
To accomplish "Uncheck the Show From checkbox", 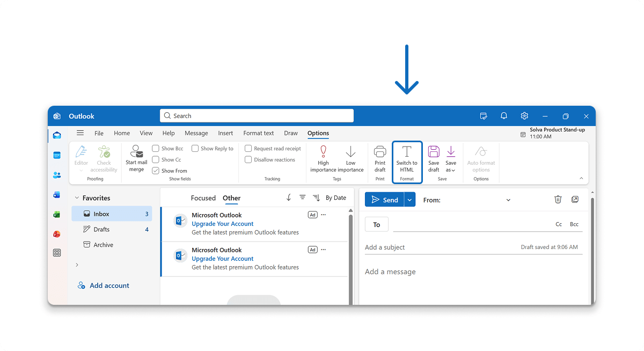I will [156, 171].
